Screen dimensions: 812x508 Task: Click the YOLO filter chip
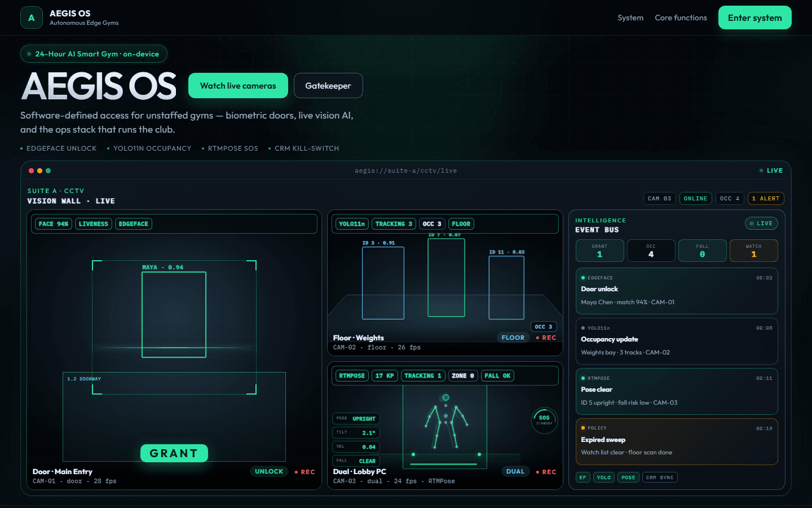[x=604, y=478]
